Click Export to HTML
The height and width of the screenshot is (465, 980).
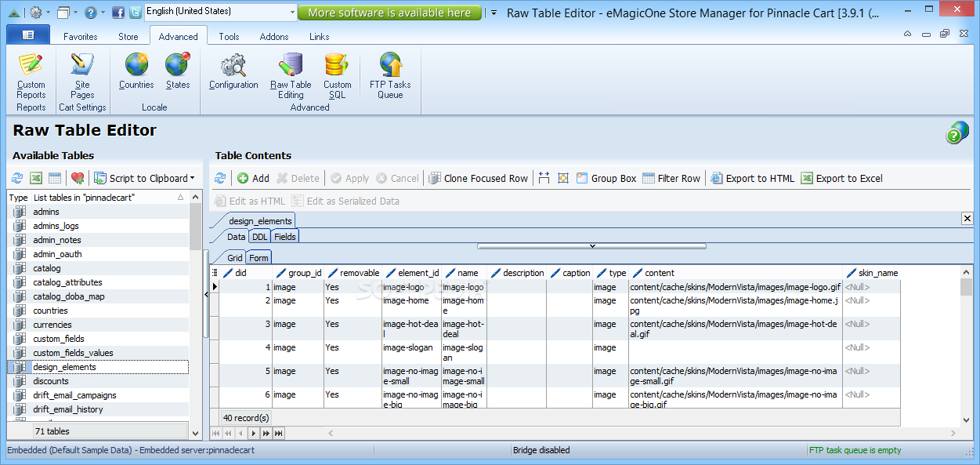[x=753, y=178]
